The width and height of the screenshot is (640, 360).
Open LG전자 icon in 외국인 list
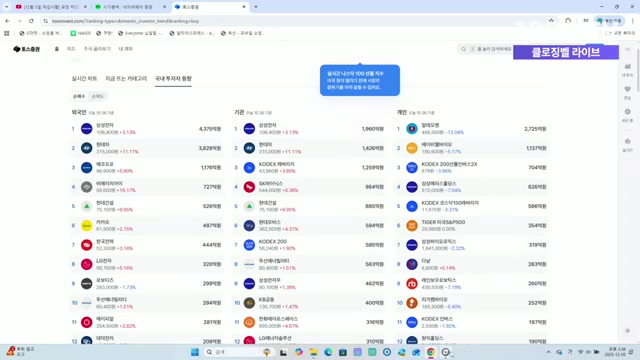point(87,264)
